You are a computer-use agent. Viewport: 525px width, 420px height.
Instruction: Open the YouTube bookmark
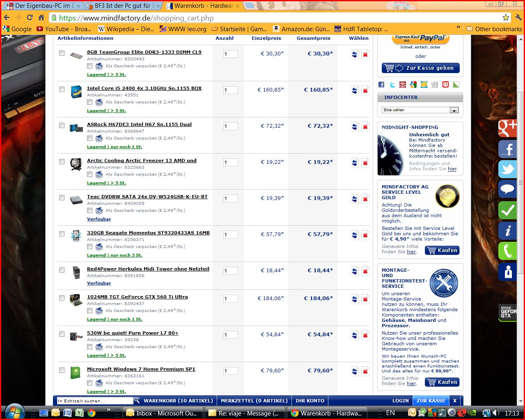coord(64,29)
